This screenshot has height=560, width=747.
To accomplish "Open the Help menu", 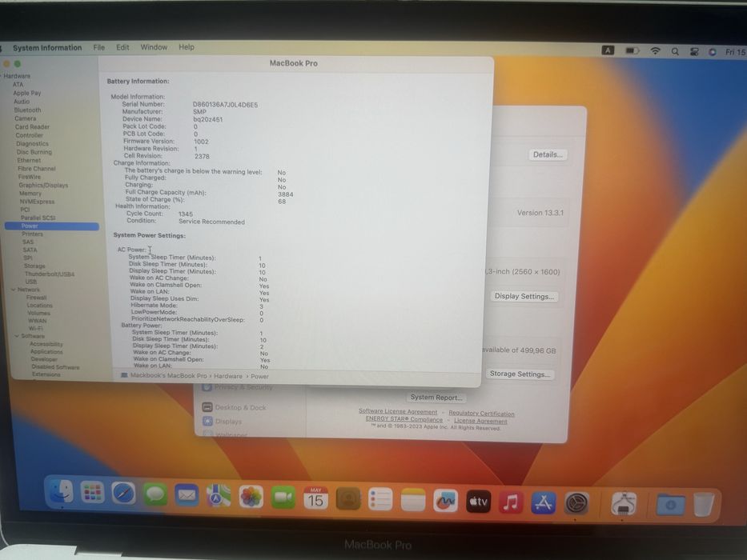I will [187, 47].
